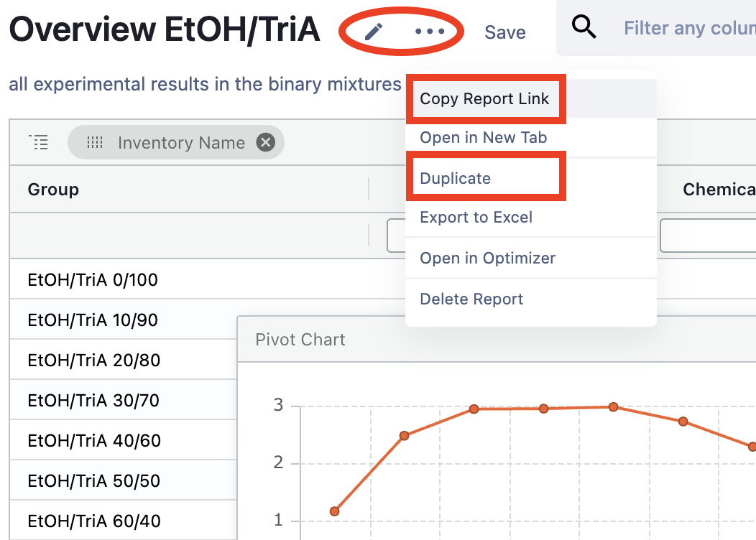Choose Copy Report Link from the menu
Screen dimensions: 756x540
(x=484, y=99)
